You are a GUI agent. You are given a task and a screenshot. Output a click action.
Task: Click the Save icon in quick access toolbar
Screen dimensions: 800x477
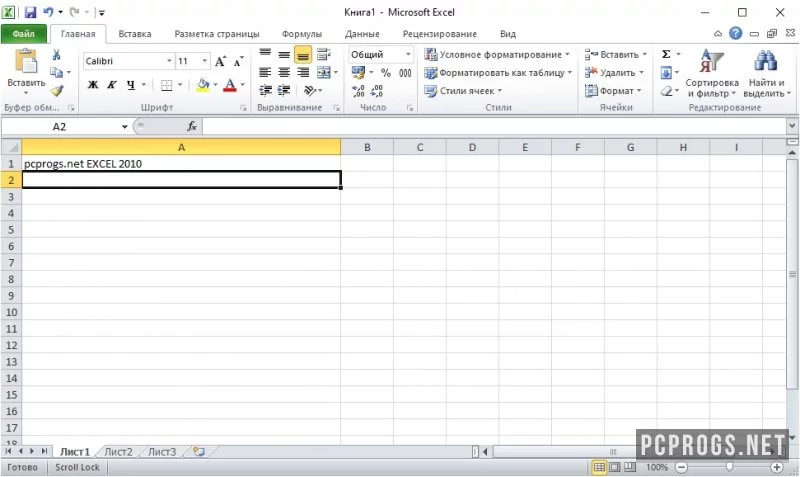[30, 12]
